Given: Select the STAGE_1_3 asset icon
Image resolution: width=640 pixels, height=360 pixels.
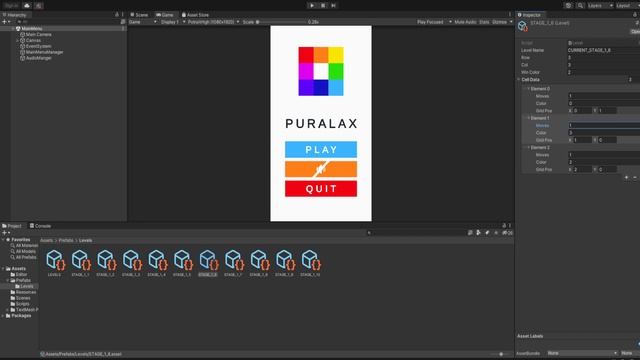Looking at the screenshot, I should pyautogui.click(x=131, y=260).
